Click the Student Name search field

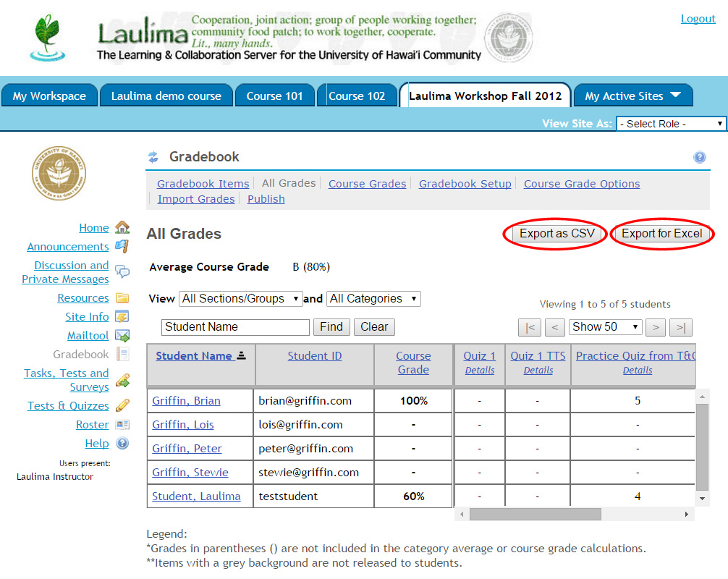[235, 327]
